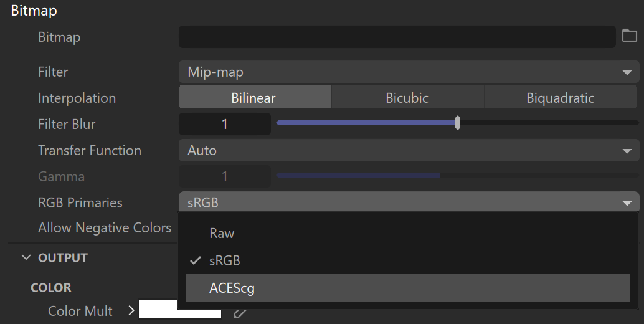
Task: Open the bitmap file browser folder icon
Action: [630, 36]
